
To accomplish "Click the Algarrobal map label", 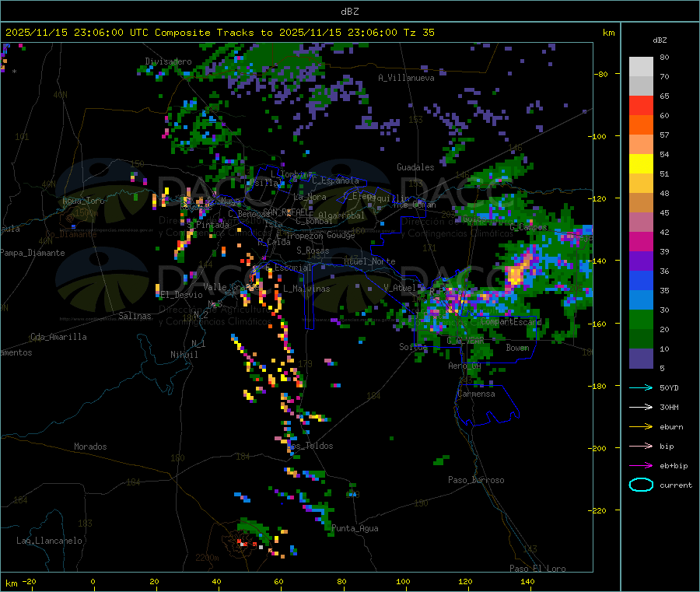I will tap(341, 215).
